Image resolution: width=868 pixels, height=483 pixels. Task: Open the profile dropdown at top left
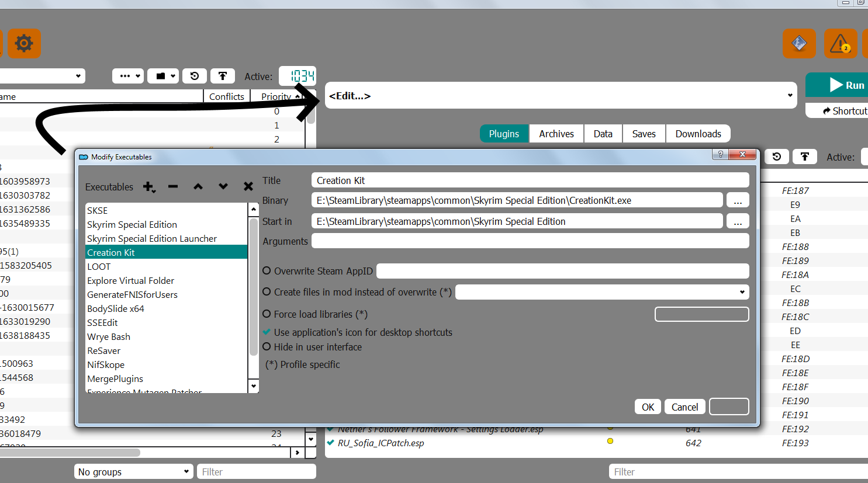(42, 76)
